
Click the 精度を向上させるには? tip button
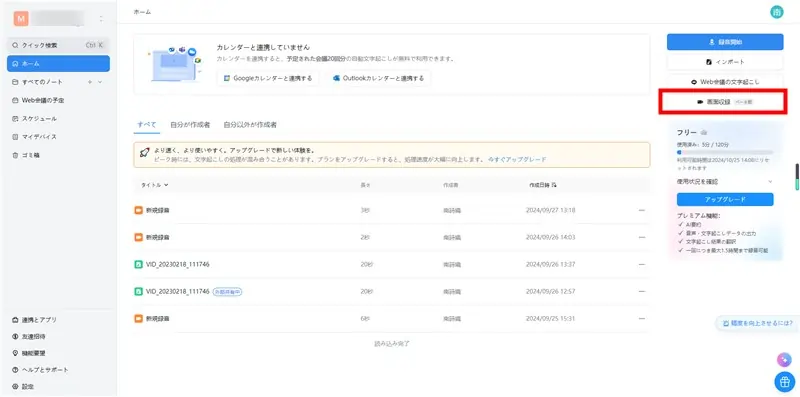(757, 323)
